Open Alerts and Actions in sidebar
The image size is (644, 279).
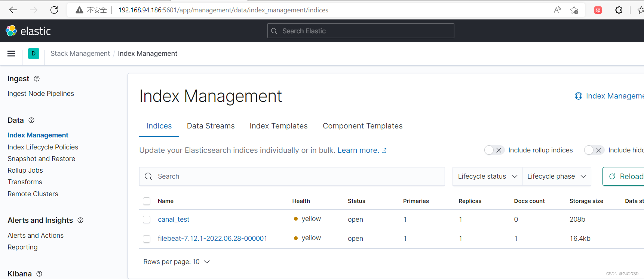(x=36, y=236)
